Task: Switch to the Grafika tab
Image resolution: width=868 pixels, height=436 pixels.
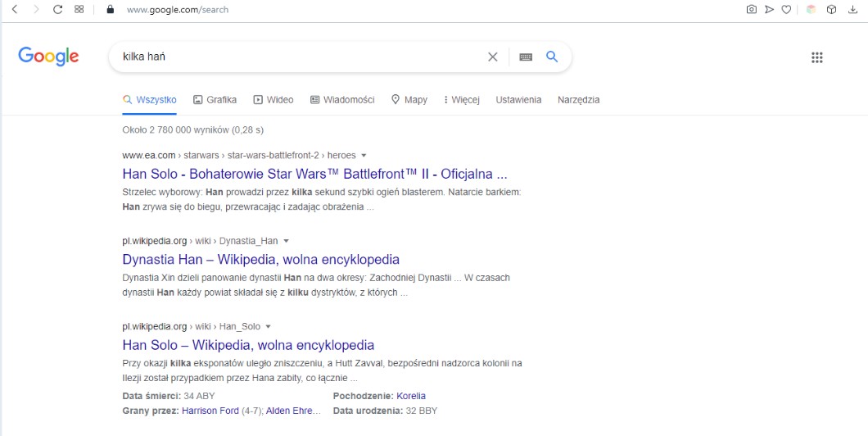Action: 215,100
